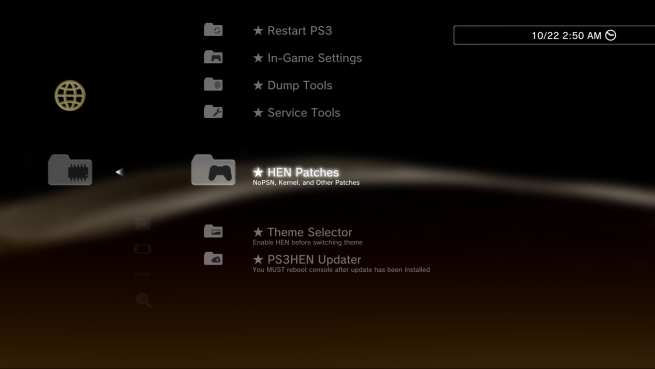Click the chip folder icon in the category column
Screen dimensions: 655x369
[x=70, y=170]
